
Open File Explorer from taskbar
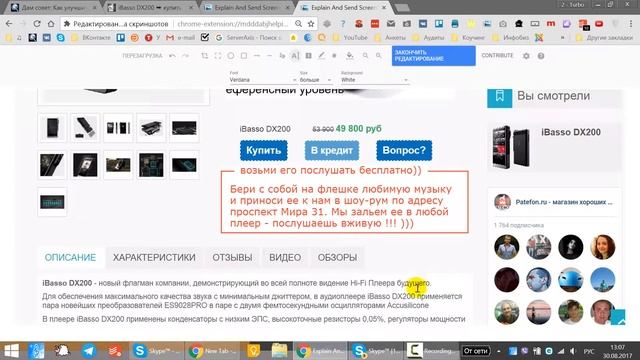[280, 351]
